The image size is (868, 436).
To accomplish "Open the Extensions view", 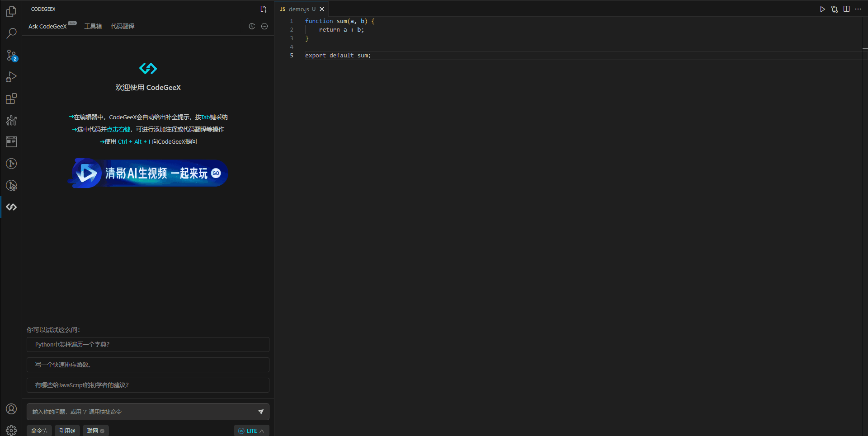I will tap(11, 98).
